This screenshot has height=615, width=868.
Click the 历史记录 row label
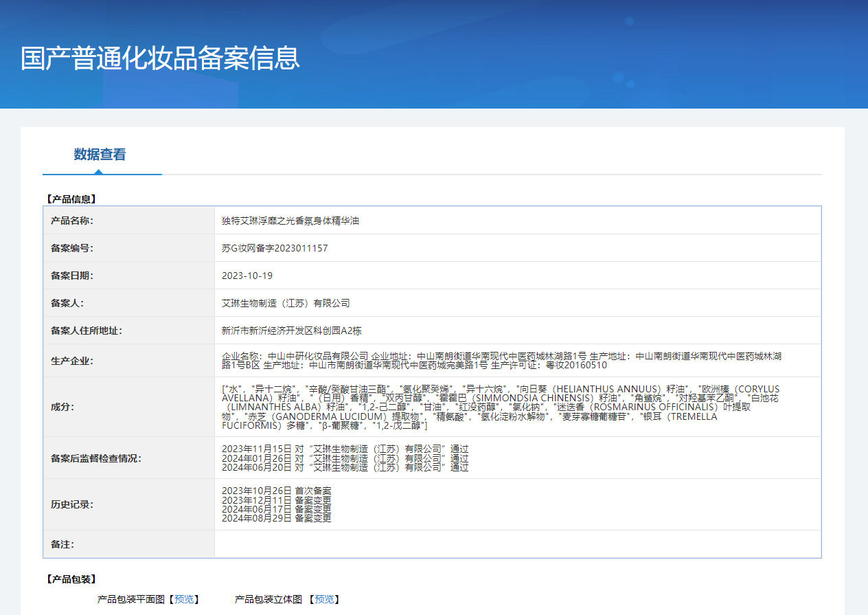tap(72, 504)
